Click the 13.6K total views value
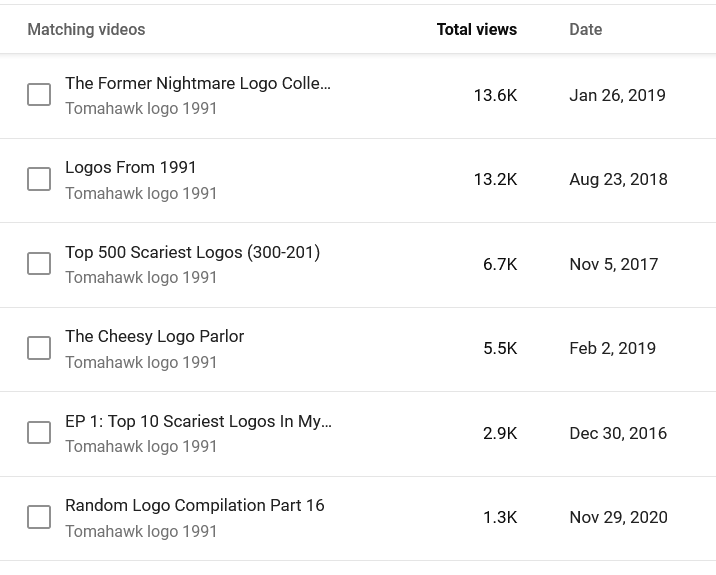716x575 pixels. pos(495,95)
